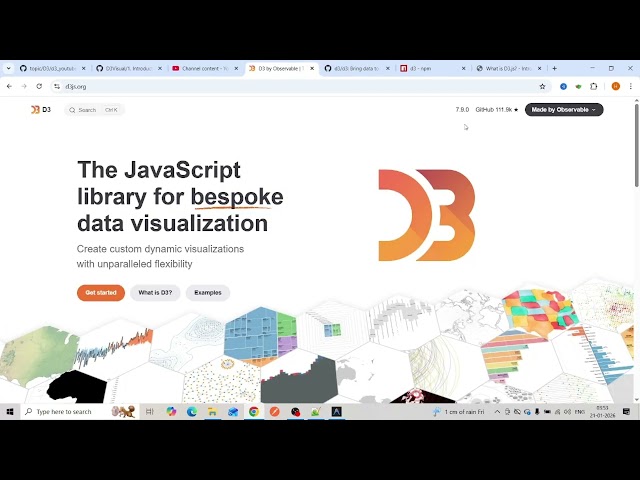Open Task View in the taskbar

click(x=149, y=412)
